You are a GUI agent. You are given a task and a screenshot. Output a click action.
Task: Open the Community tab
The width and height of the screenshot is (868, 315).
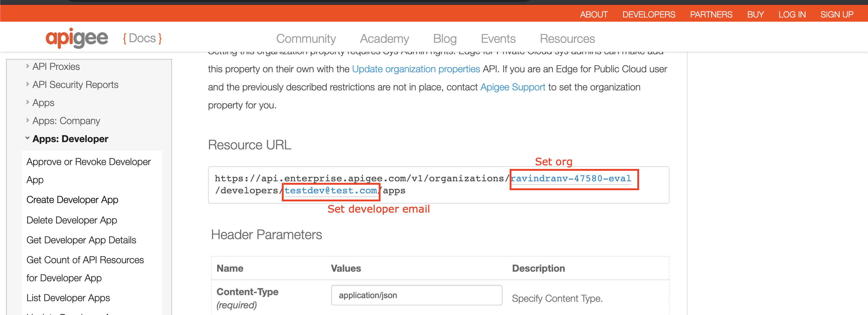click(x=306, y=39)
